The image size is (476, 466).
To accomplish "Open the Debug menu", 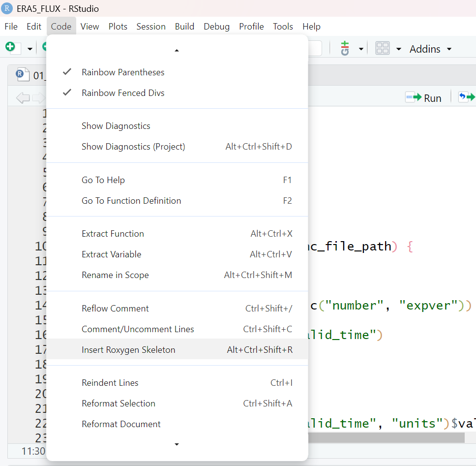I will [x=216, y=27].
